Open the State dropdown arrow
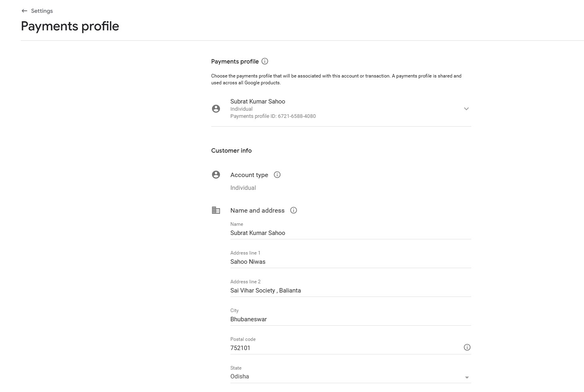 tap(467, 377)
